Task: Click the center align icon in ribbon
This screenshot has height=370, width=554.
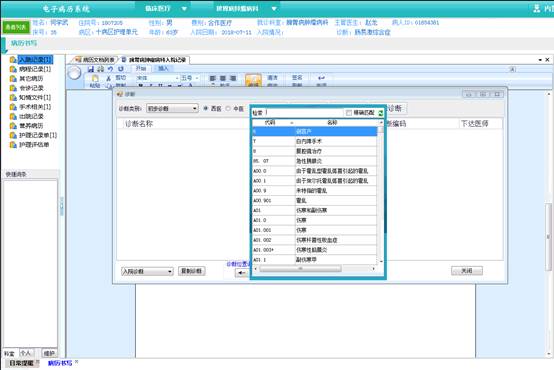Action: pos(223,78)
